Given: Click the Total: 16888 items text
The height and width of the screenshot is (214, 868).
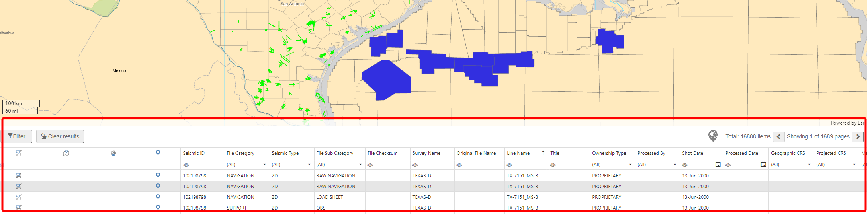Looking at the screenshot, I should [748, 136].
